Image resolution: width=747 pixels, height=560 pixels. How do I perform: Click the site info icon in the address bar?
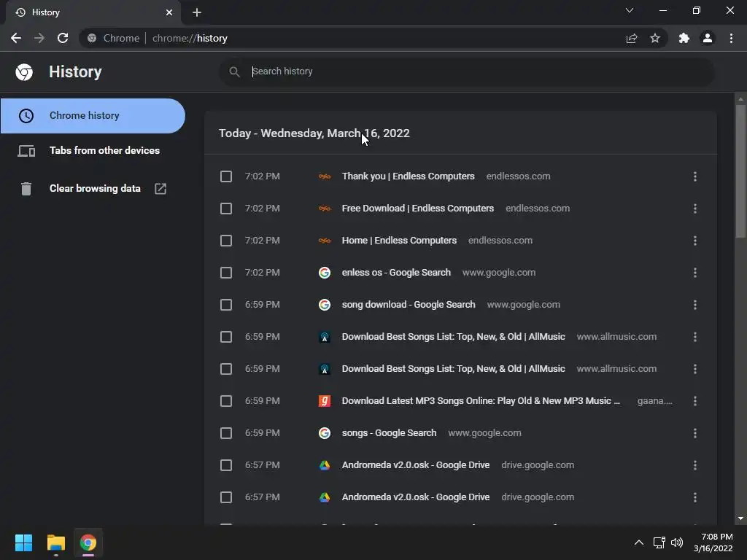(x=92, y=38)
